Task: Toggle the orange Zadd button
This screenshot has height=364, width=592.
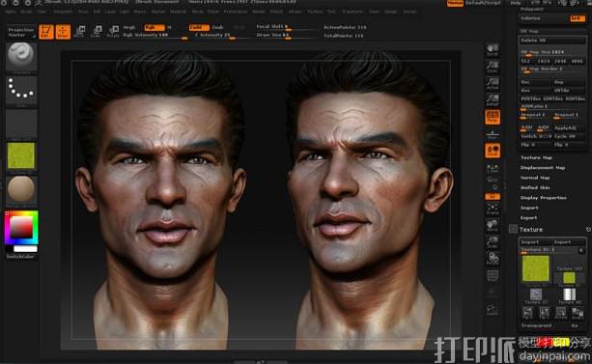Action: click(199, 28)
